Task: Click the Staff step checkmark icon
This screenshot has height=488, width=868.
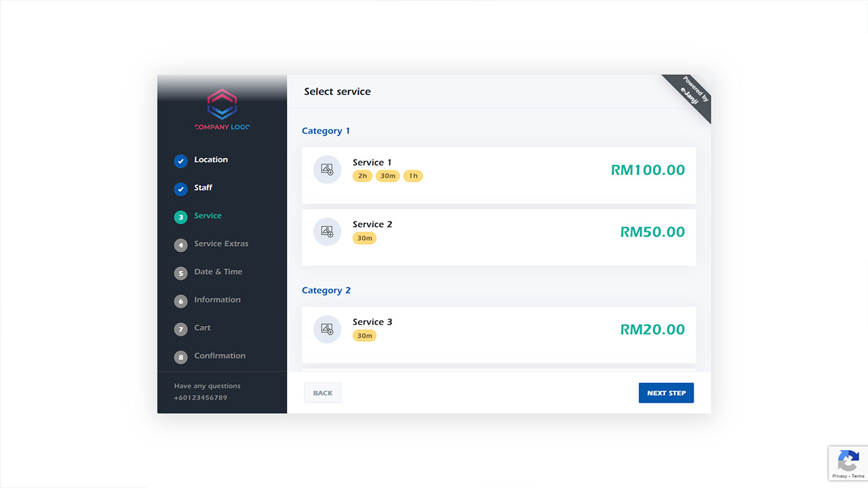Action: (x=180, y=189)
